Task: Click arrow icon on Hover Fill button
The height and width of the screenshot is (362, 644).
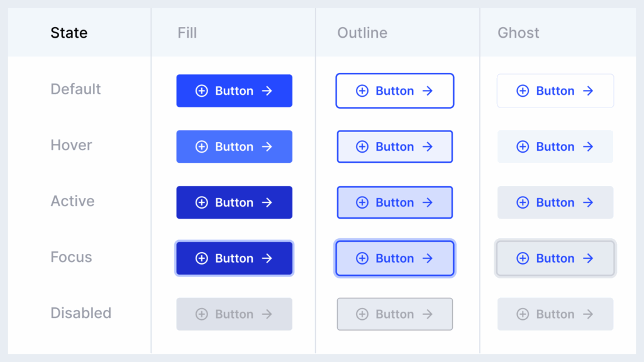Action: coord(267,147)
